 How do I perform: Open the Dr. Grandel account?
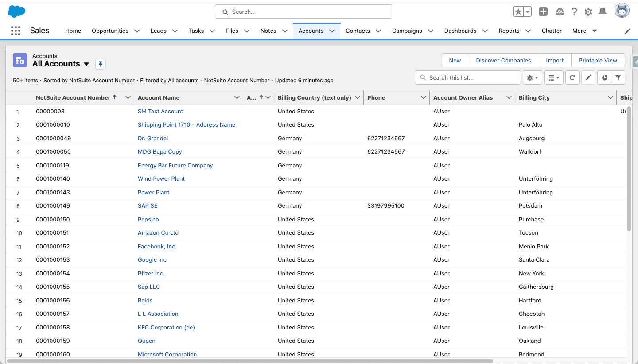pos(153,138)
